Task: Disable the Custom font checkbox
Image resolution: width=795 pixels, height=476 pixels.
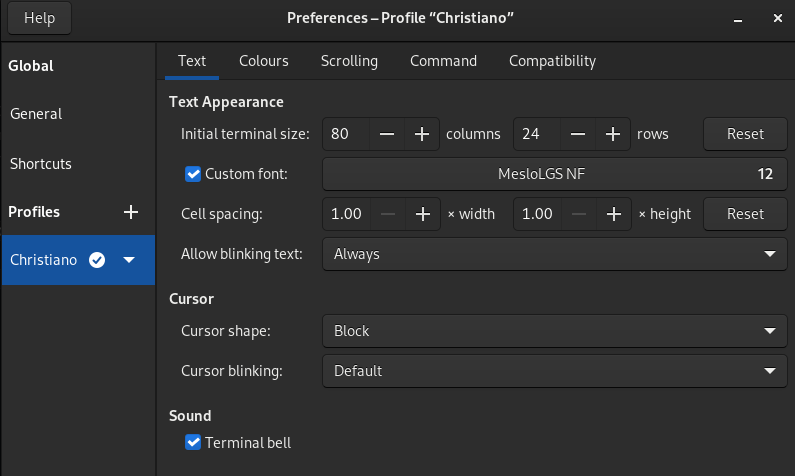Action: 194,174
